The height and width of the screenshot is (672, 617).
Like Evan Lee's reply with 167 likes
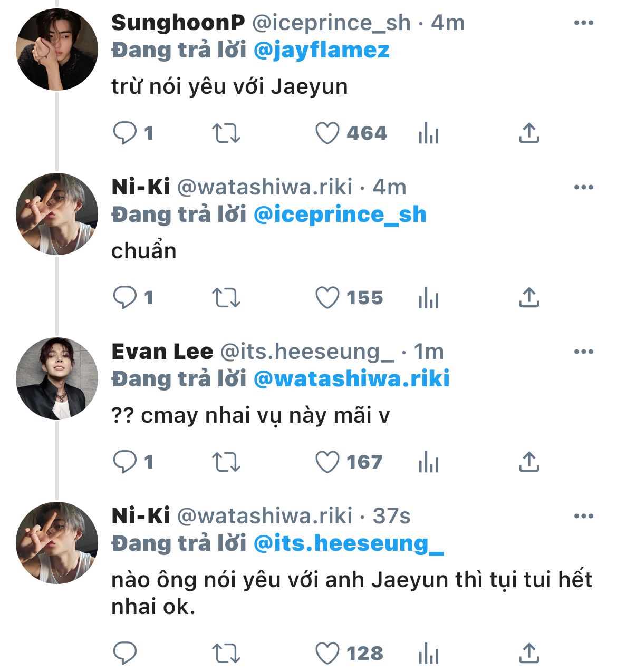pos(327,462)
